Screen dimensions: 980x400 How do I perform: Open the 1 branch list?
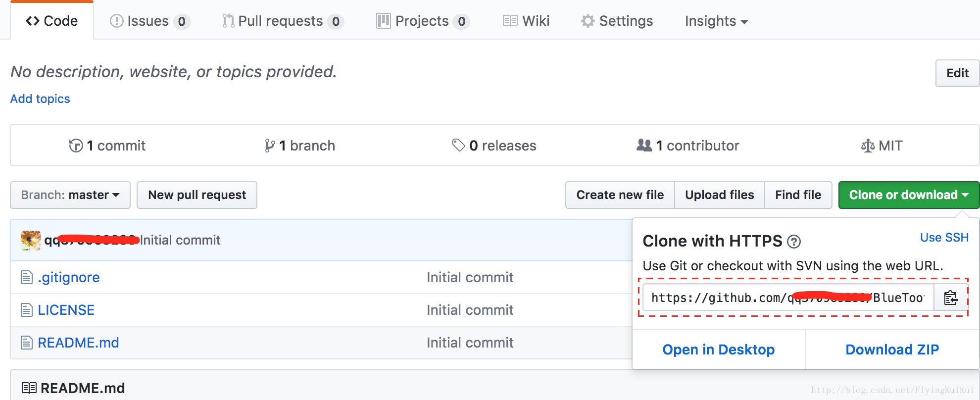coord(299,146)
